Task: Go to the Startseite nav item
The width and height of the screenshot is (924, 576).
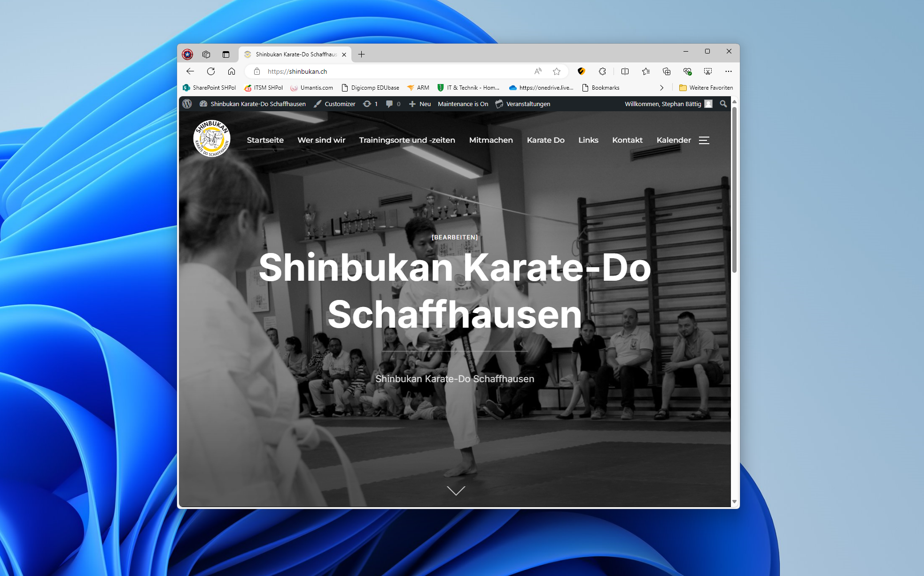Action: coord(265,140)
